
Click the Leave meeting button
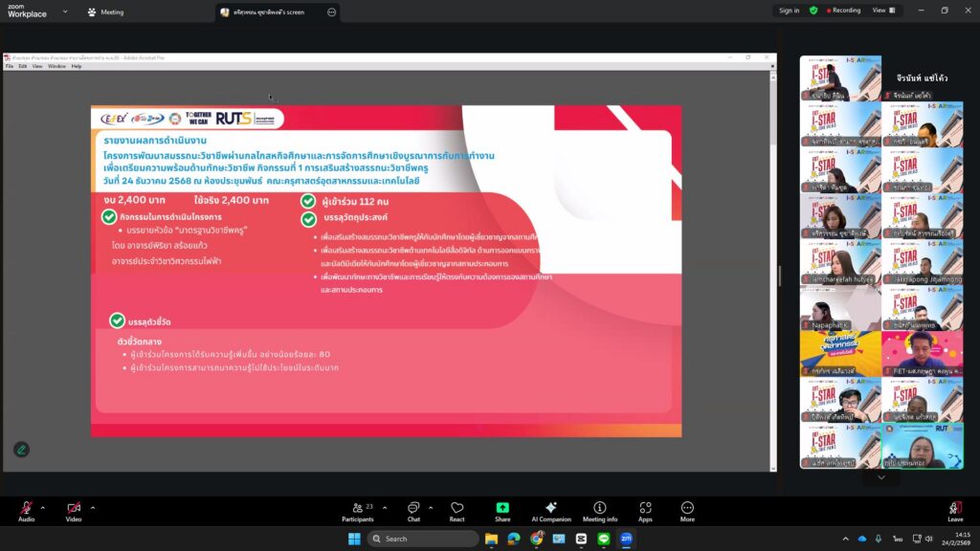click(954, 510)
